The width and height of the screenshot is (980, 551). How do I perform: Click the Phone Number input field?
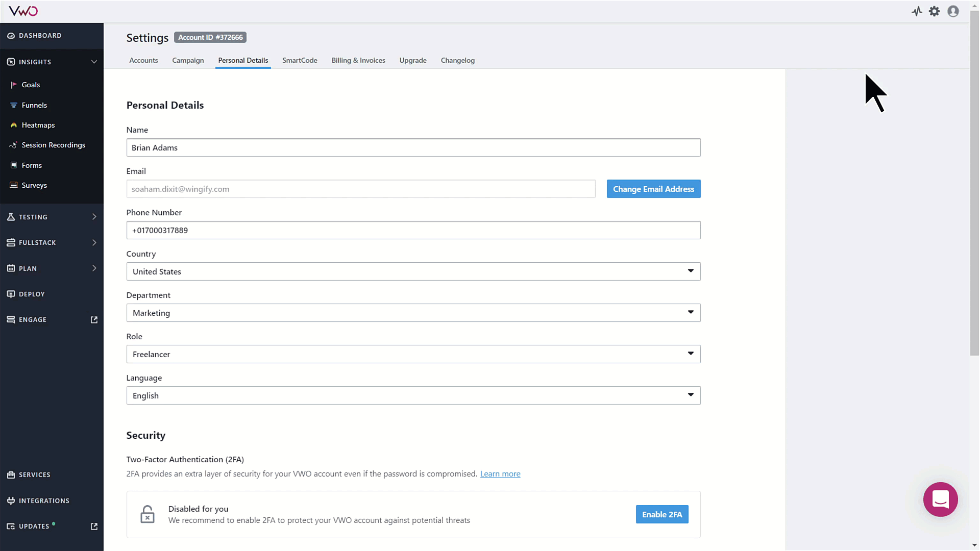coord(413,230)
